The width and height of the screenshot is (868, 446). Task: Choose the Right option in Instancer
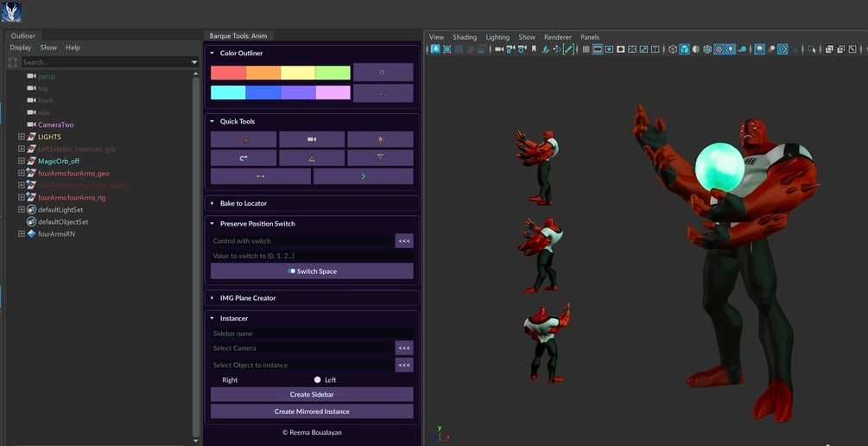click(229, 380)
